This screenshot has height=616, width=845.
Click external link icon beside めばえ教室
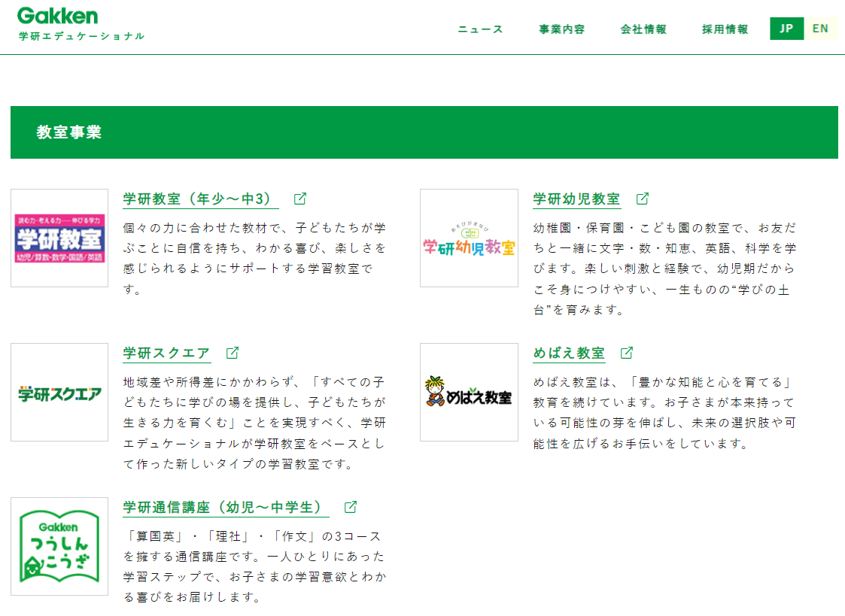[626, 353]
